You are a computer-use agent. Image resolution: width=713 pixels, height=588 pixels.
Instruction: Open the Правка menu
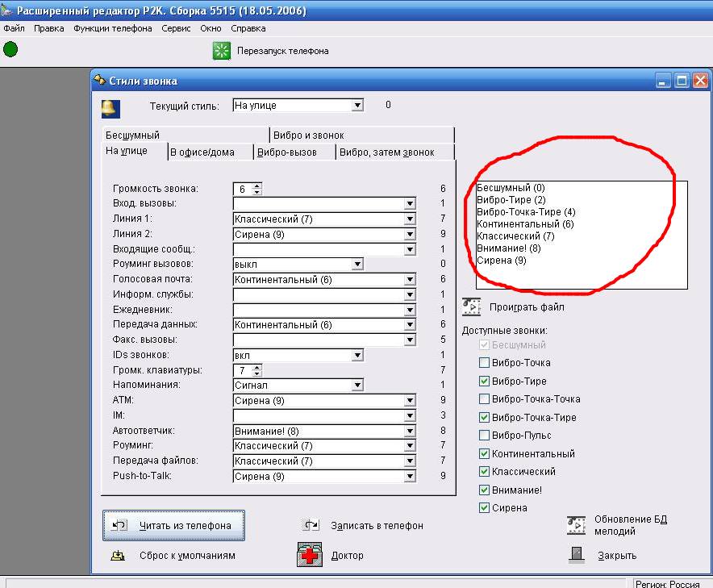[48, 28]
